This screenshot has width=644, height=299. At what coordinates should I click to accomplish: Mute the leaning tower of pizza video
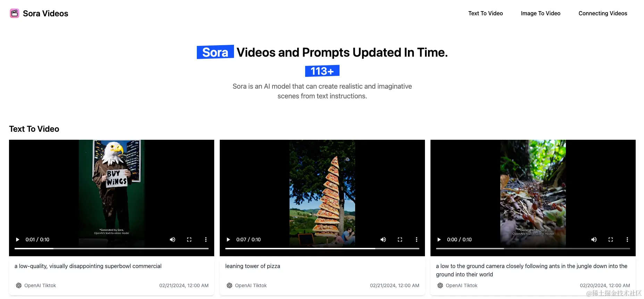coord(383,240)
